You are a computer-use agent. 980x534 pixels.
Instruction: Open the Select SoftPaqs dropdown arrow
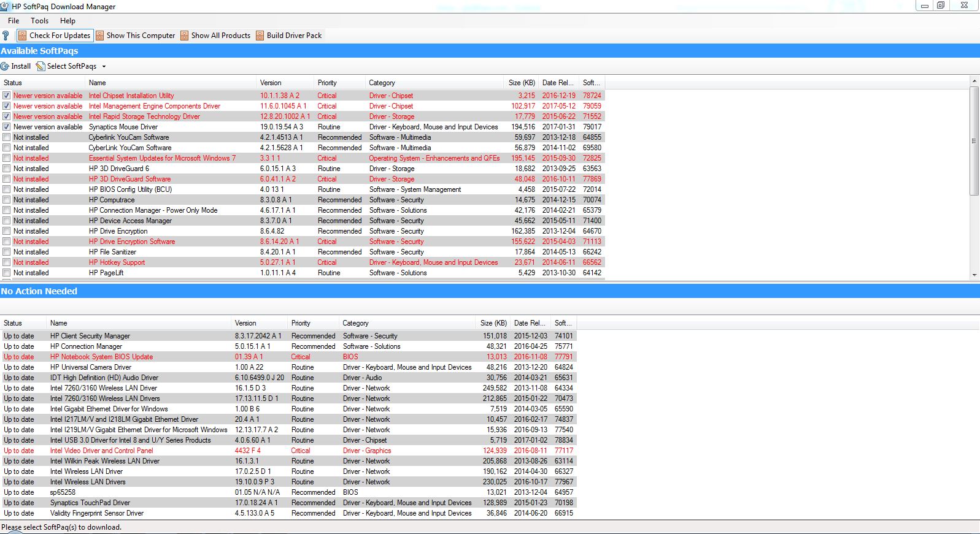point(104,66)
